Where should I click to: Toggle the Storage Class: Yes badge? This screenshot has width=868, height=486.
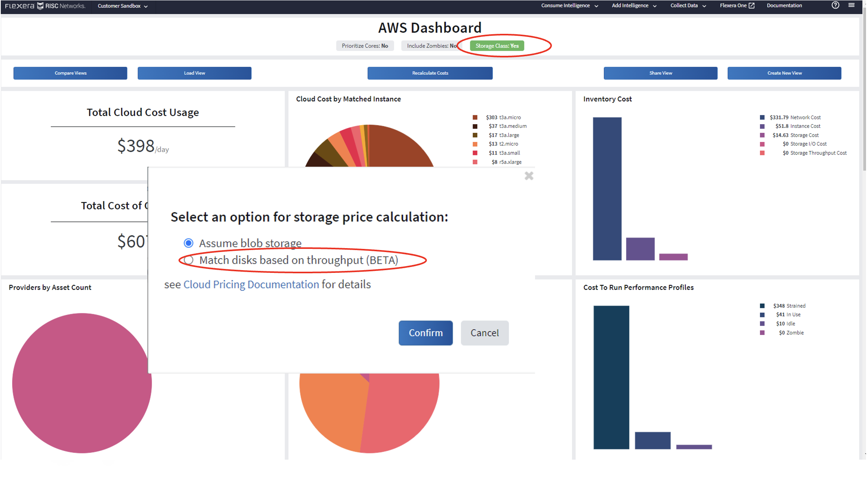pos(497,46)
